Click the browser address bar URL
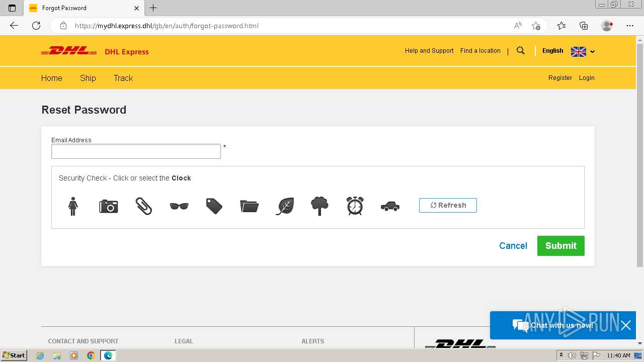644x362 pixels. pos(167,26)
